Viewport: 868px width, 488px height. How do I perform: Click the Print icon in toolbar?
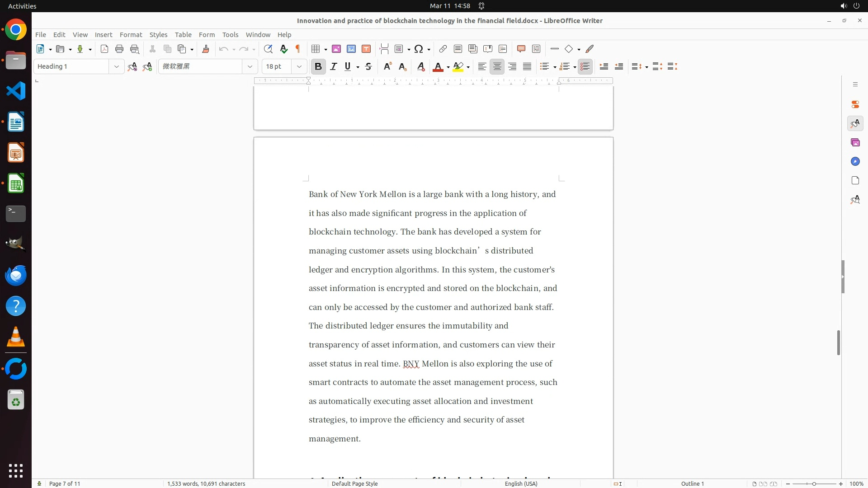click(119, 49)
